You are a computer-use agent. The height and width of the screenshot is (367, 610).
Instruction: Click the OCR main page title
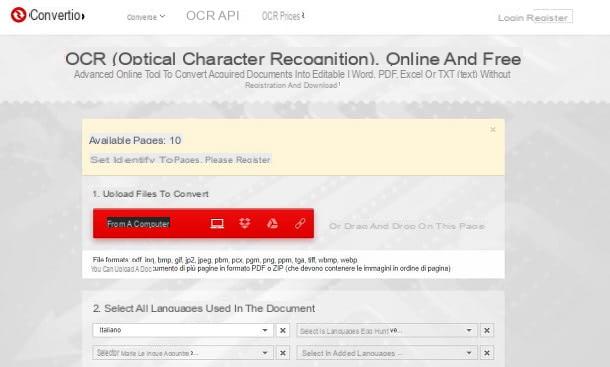pyautogui.click(x=293, y=59)
